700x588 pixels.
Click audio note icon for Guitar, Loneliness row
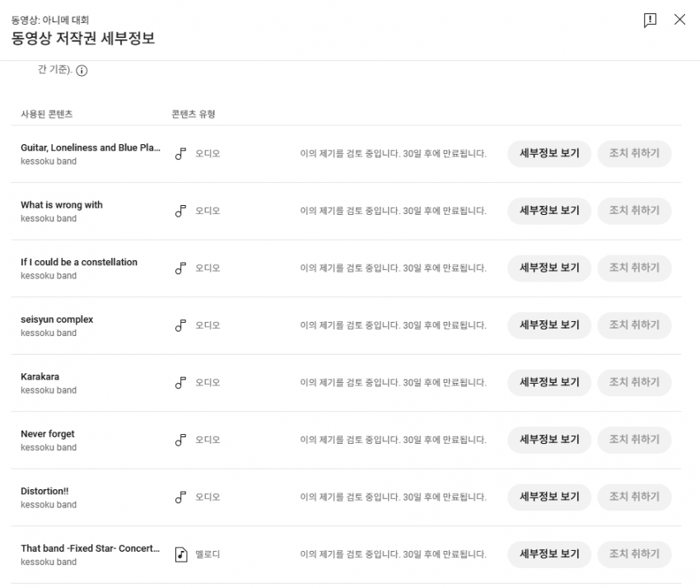(180, 153)
